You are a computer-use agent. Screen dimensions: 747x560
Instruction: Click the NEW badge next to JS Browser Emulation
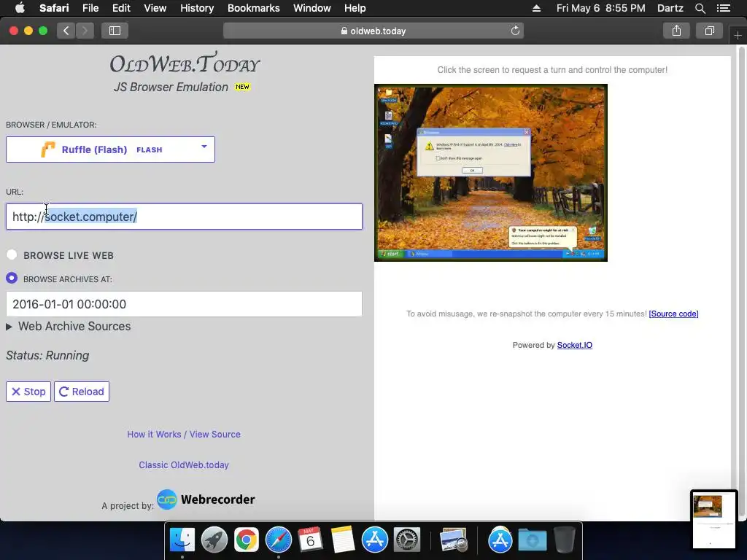coord(242,87)
